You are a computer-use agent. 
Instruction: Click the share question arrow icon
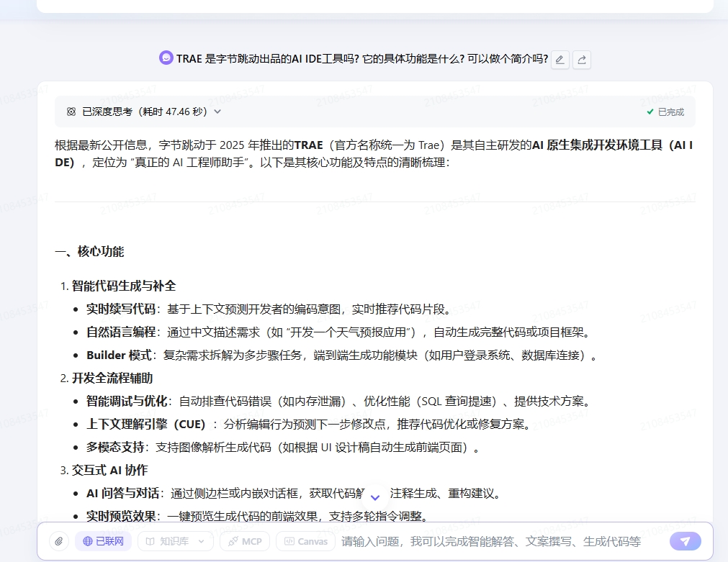click(582, 60)
